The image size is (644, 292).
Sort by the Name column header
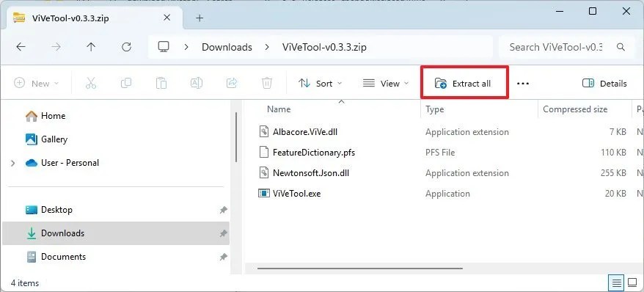pyautogui.click(x=279, y=109)
